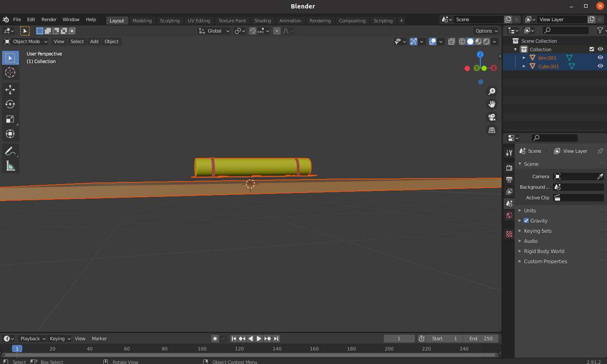Switch viewport to rendered shading mode

coord(486,41)
